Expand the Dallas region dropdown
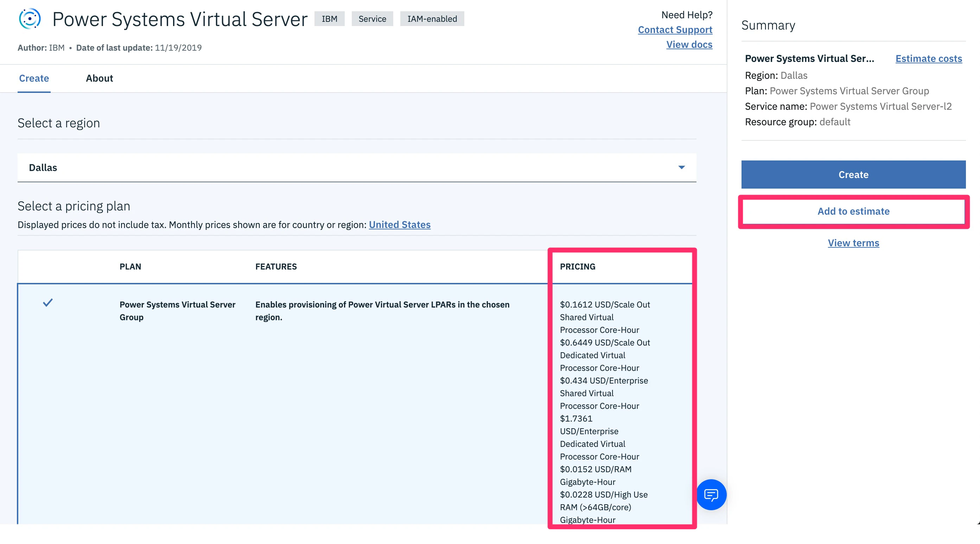 pos(357,167)
